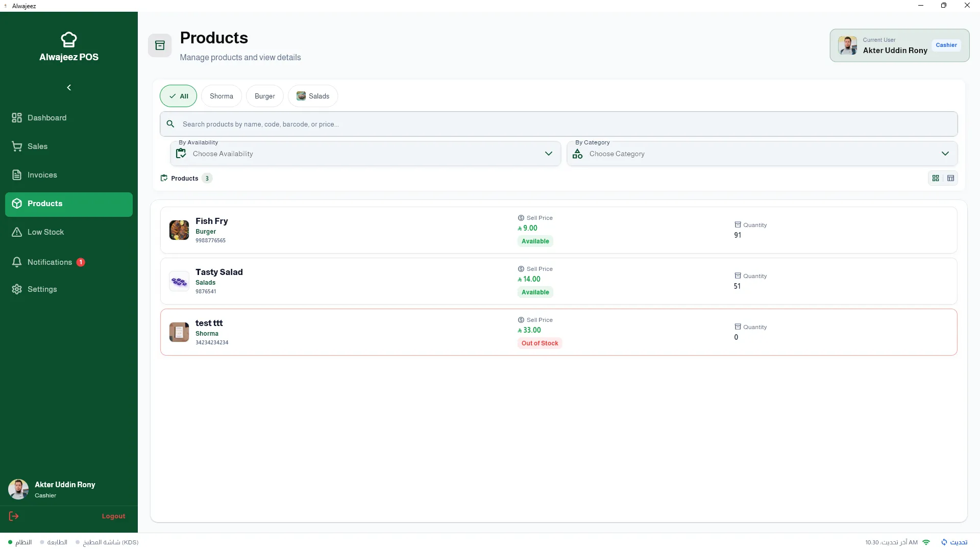The height and width of the screenshot is (551, 980).
Task: Open the Sales menu item
Action: point(69,146)
